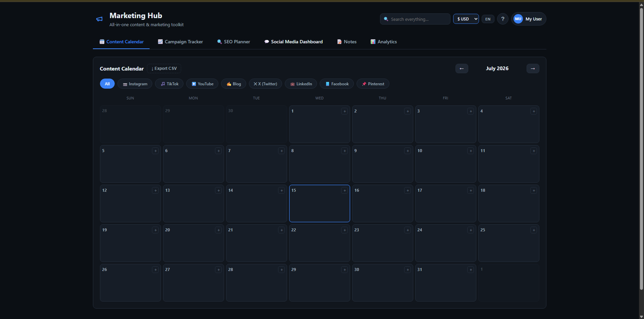Add content on July 22
Image resolution: width=644 pixels, height=319 pixels.
[x=344, y=230]
